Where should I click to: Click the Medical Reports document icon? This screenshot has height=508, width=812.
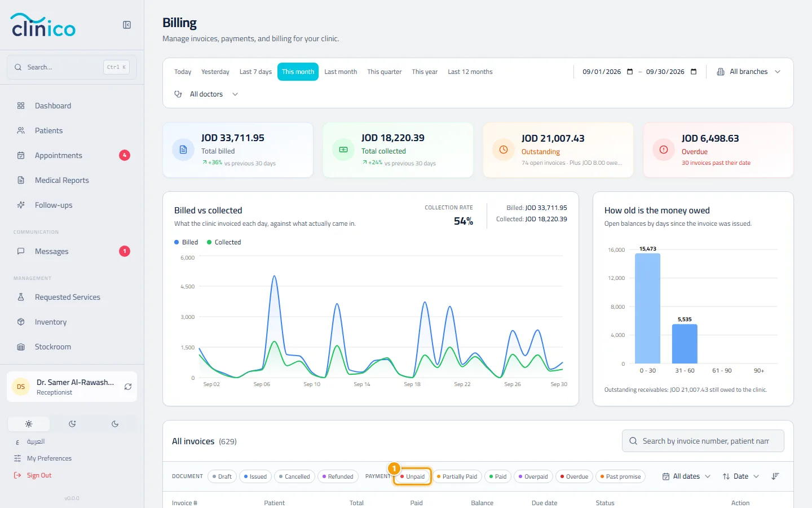[x=21, y=180]
